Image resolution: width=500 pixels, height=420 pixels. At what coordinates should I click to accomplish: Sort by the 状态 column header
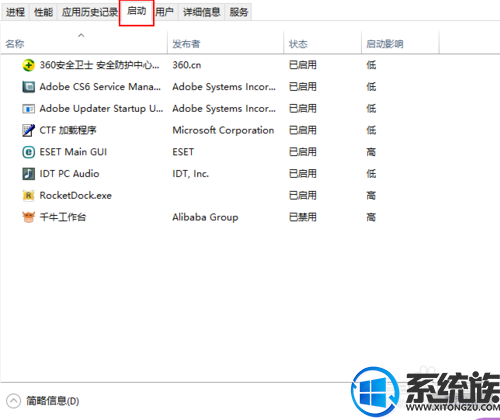click(x=298, y=44)
